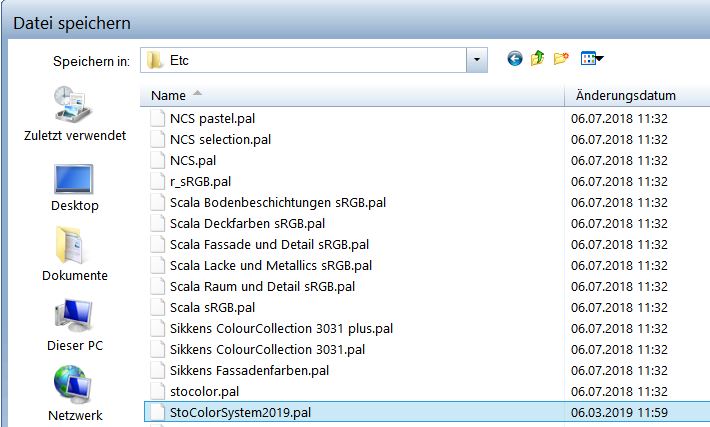Viewport: 710px width, 427px height.
Task: Select Sikkens Fassadenfarben.pal
Action: point(249,370)
